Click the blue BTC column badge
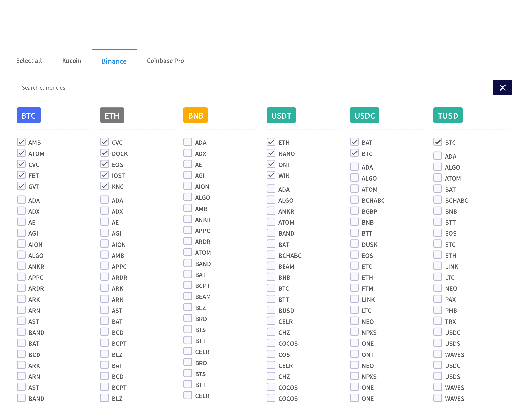 [29, 115]
